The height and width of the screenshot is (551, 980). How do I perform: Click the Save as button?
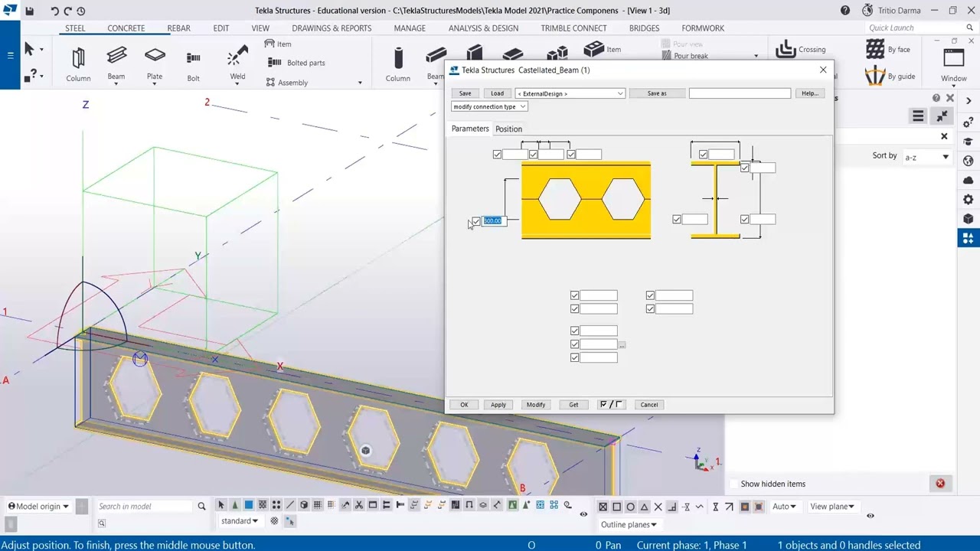(x=657, y=93)
